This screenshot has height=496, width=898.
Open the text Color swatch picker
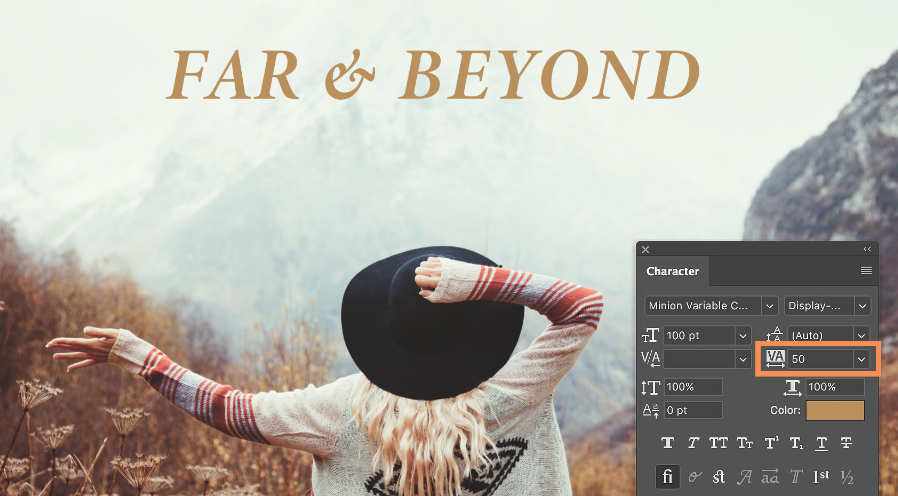[x=835, y=410]
